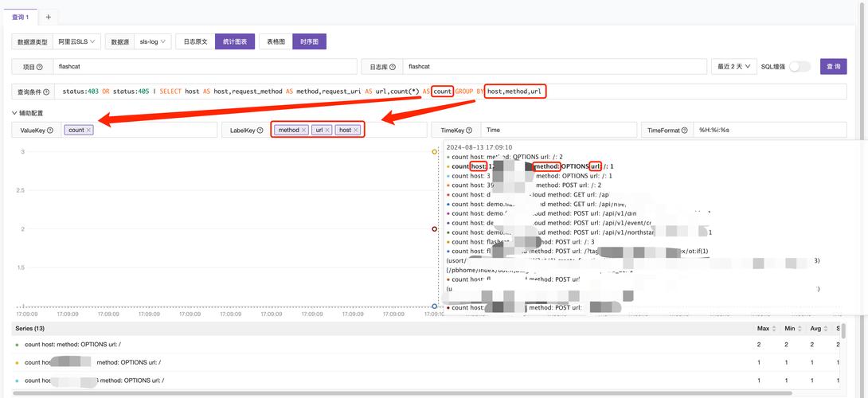Remove the host tag from LabelKey

coord(356,130)
